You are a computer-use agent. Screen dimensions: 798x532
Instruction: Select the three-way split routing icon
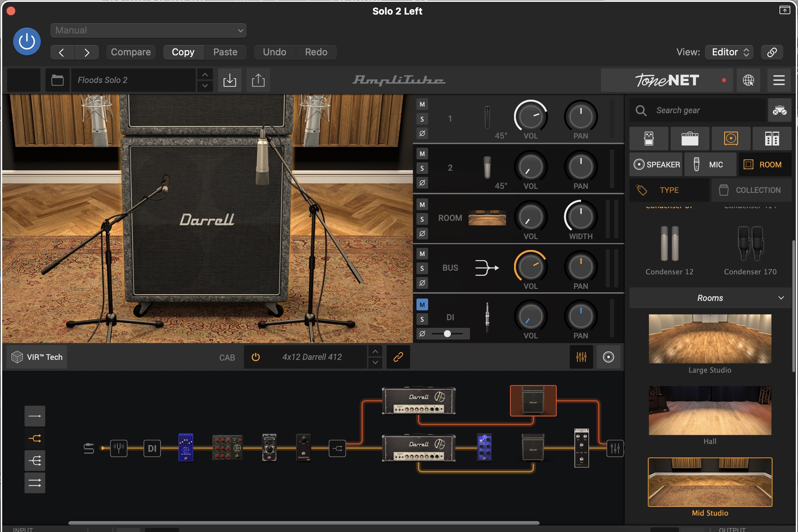coord(35,461)
